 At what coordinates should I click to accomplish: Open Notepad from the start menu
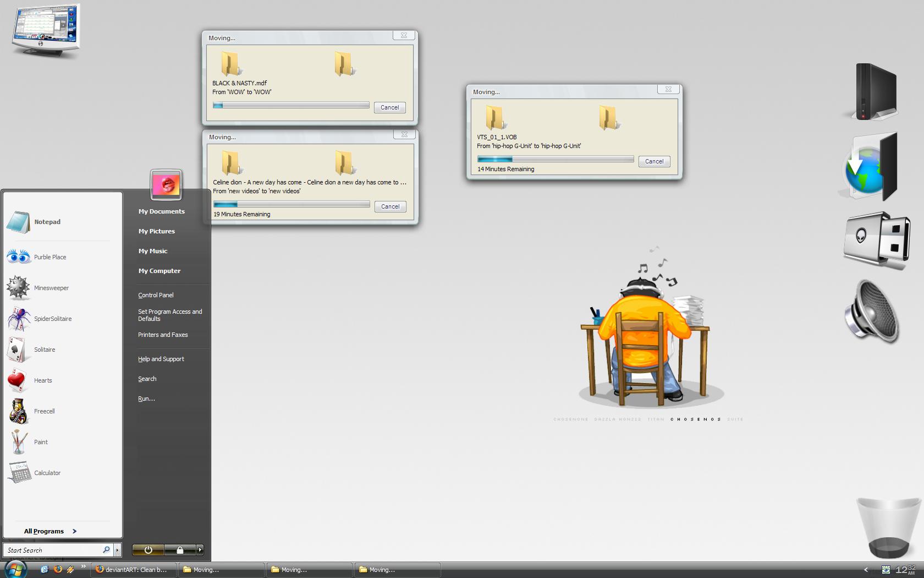(x=47, y=221)
